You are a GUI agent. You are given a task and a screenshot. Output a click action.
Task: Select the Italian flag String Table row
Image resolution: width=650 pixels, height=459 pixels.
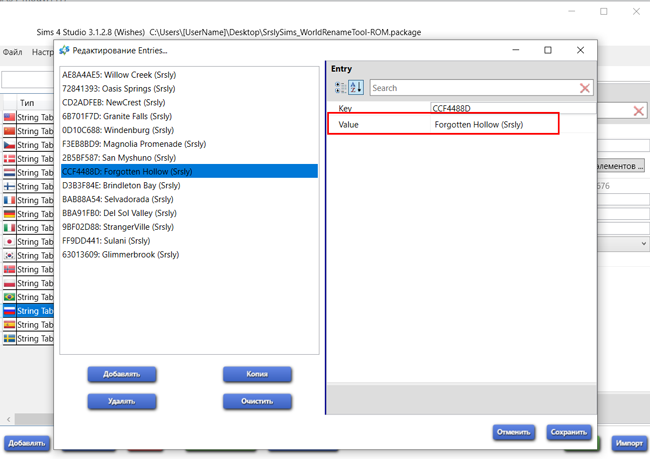point(28,228)
